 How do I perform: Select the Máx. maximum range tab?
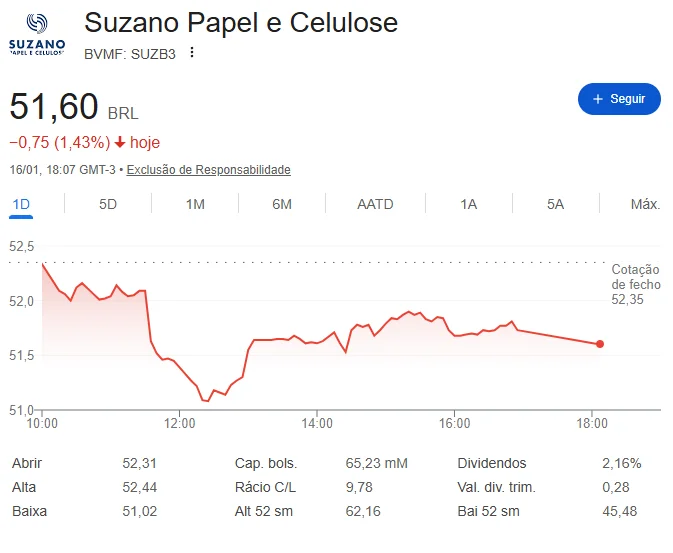(x=645, y=204)
